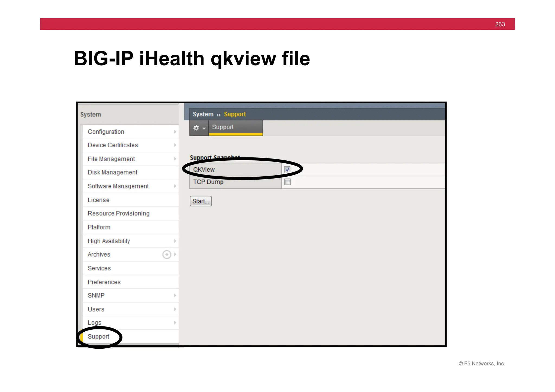
Task: Open the High Availability menu item
Action: (x=131, y=241)
